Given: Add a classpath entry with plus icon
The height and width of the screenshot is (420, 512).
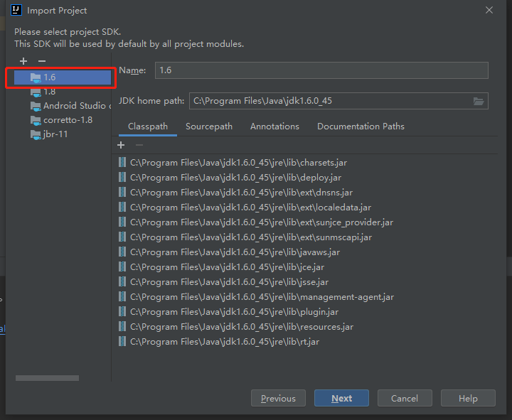Looking at the screenshot, I should click(x=121, y=145).
